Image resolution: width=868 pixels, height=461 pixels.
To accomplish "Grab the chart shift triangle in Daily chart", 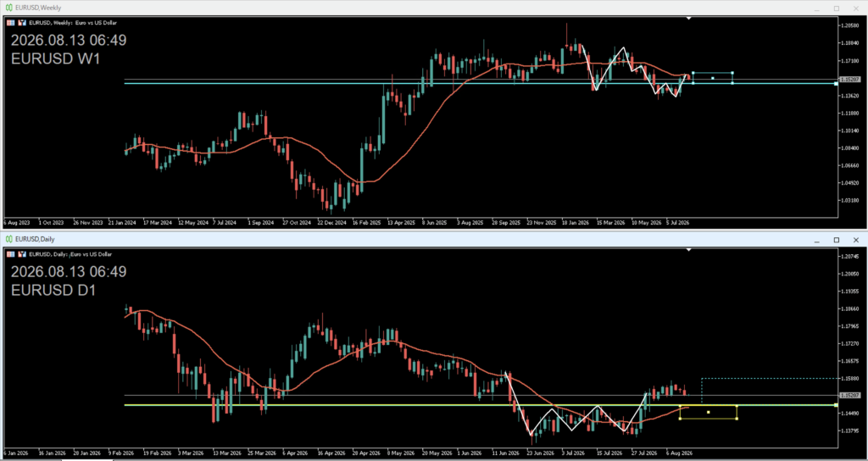I will [x=689, y=250].
